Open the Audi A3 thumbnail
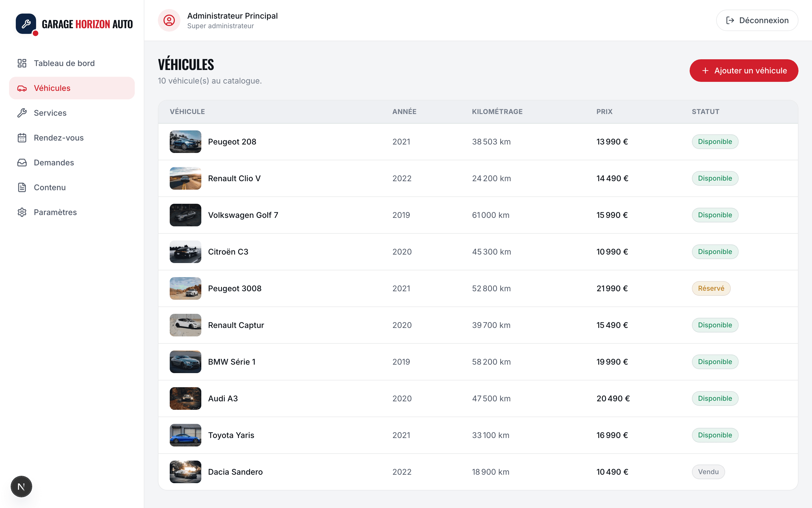 186,398
